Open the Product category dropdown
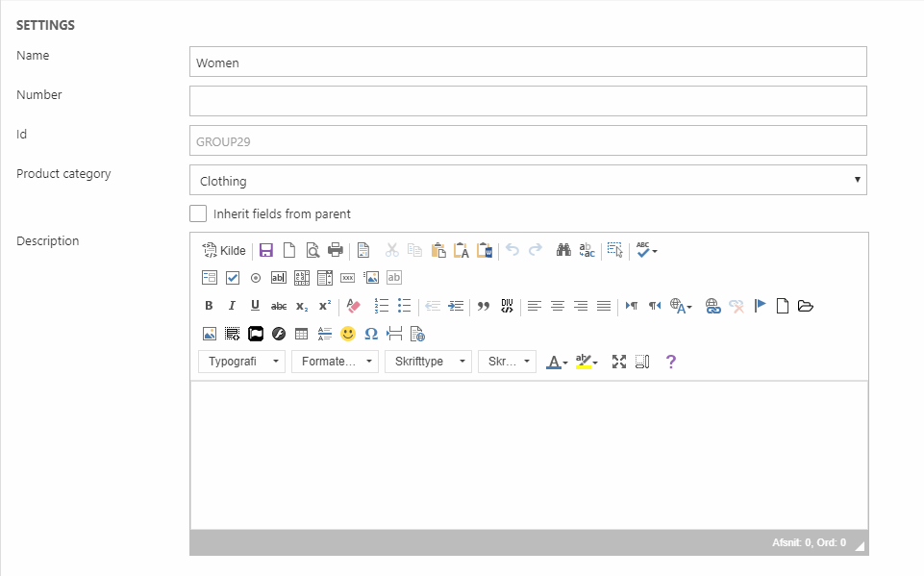924x576 pixels. [x=528, y=180]
